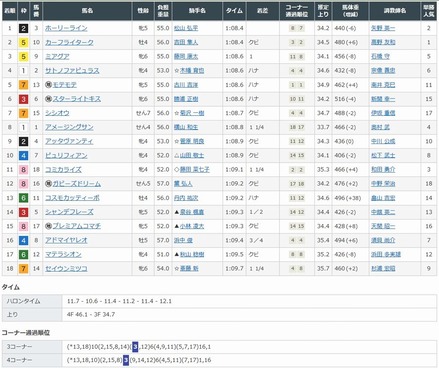Click blue frame 4 badge in ピュリフィアン row
This screenshot has height=368, width=439.
click(x=23, y=156)
